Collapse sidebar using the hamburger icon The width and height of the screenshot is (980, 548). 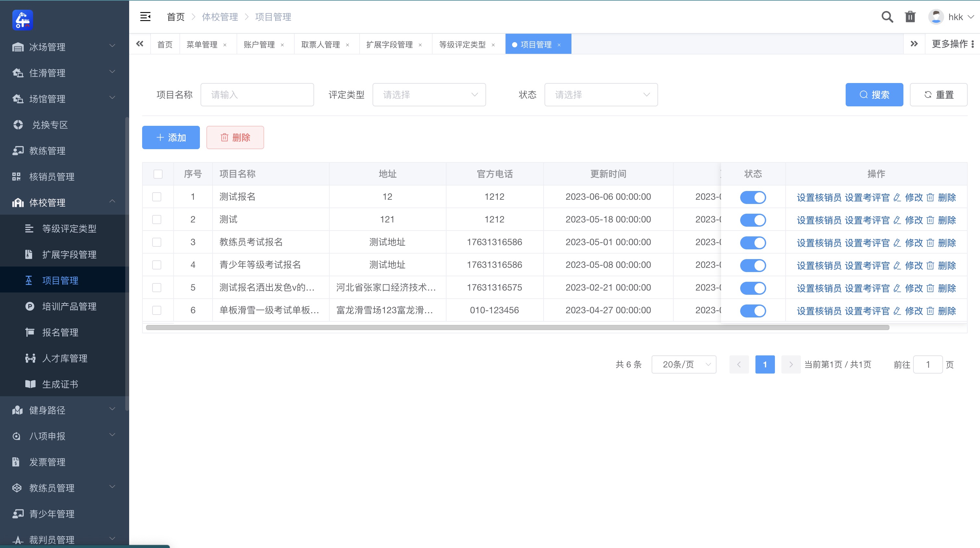coord(145,17)
